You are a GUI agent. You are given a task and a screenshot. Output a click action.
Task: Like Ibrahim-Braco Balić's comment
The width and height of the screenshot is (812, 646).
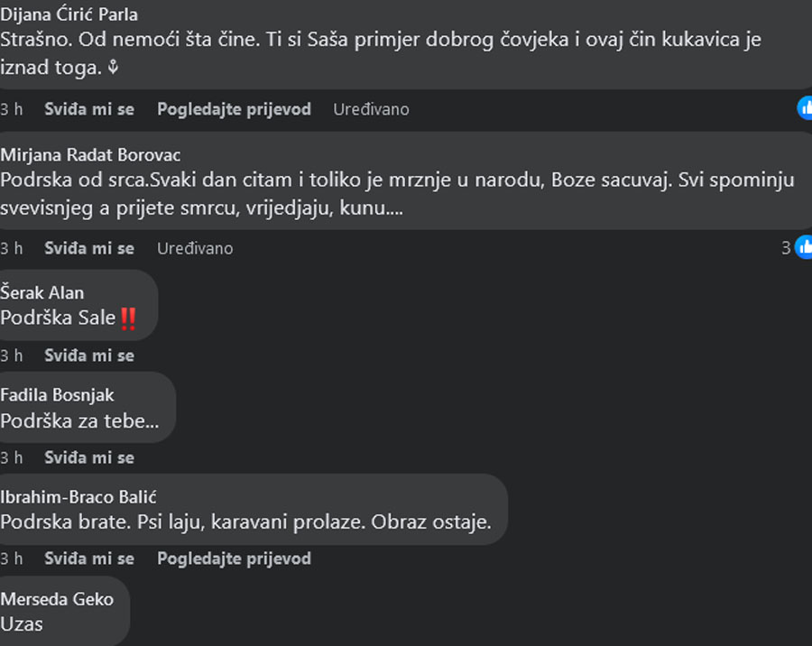(89, 558)
